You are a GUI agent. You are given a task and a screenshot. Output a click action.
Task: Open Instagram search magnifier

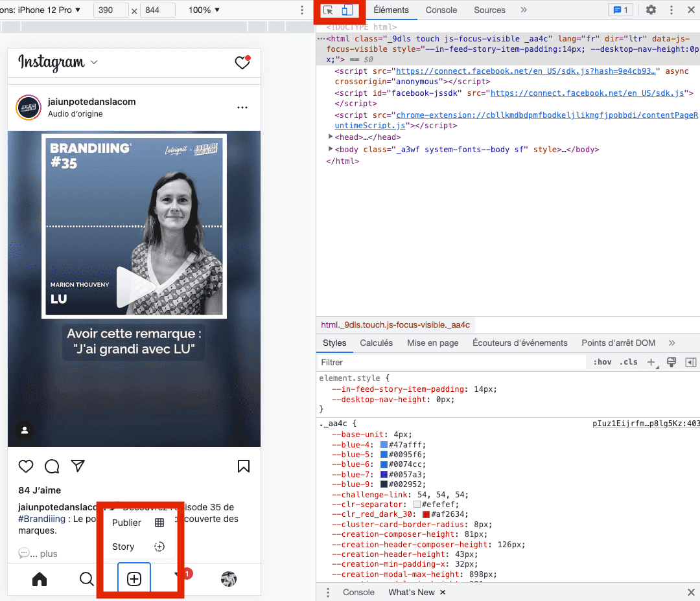(87, 579)
